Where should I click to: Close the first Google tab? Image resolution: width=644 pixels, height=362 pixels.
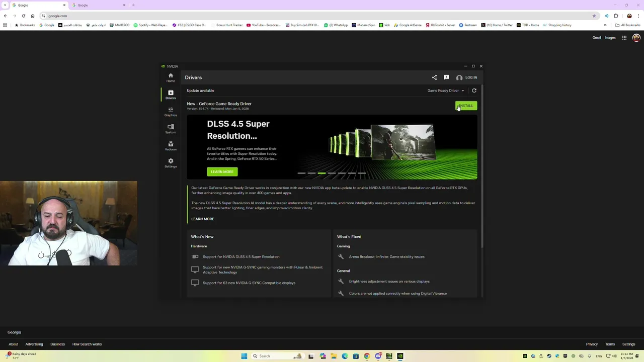click(x=64, y=5)
